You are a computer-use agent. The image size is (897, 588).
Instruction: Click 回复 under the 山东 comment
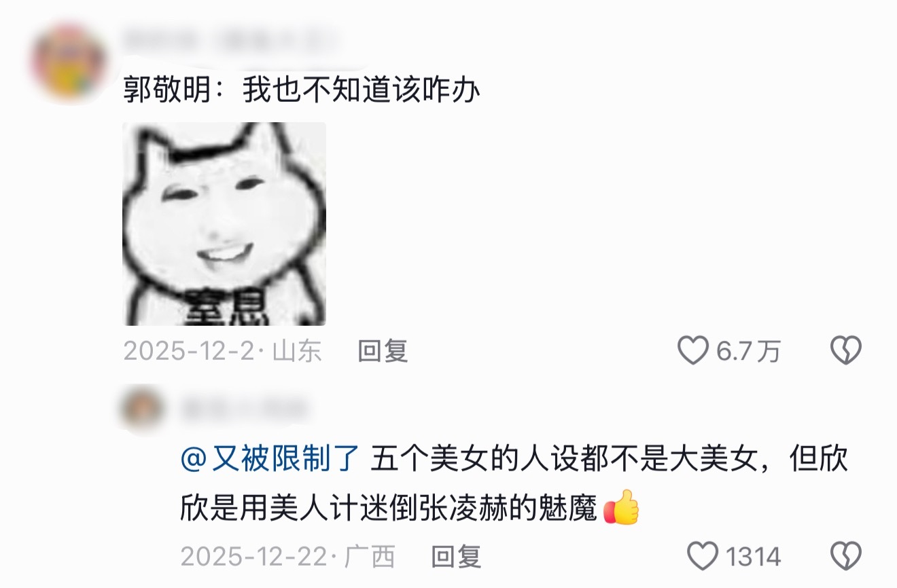pyautogui.click(x=383, y=351)
